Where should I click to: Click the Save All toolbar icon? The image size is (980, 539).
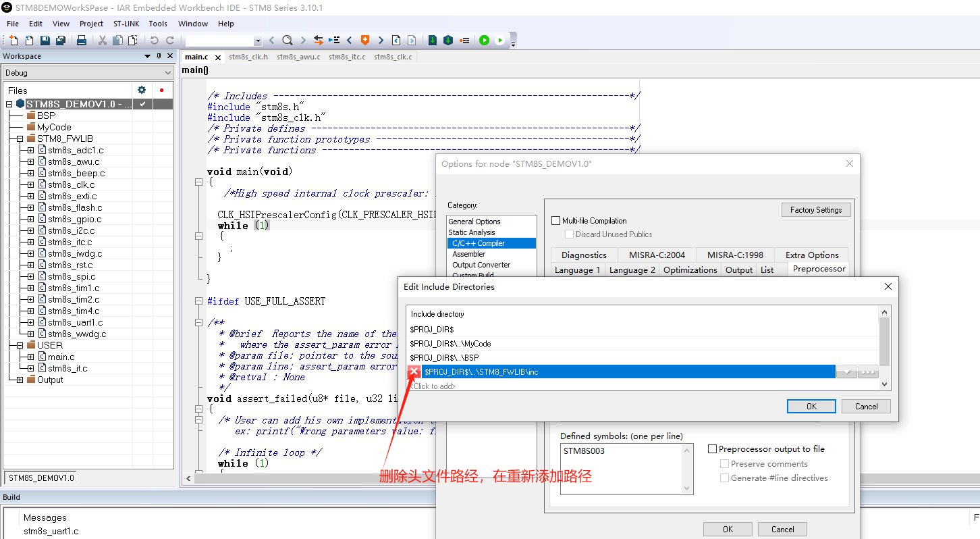[x=61, y=41]
